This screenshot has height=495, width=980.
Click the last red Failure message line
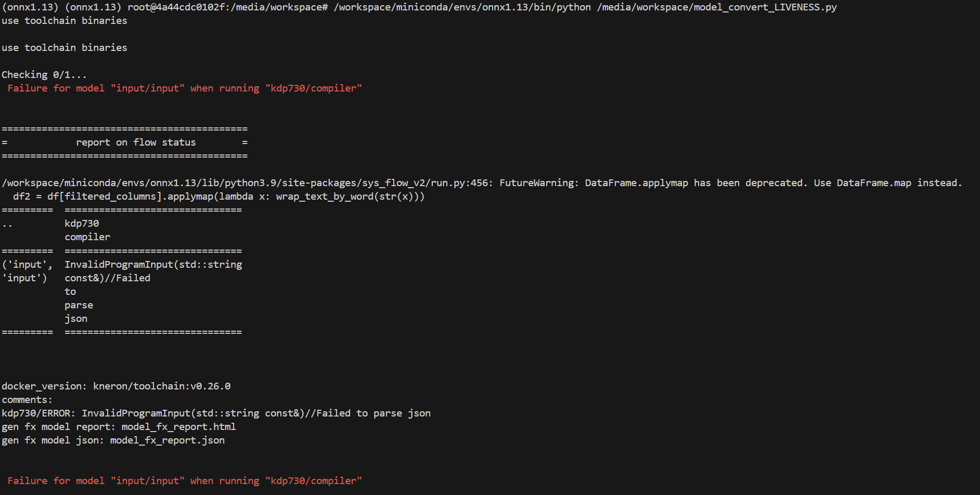tap(185, 481)
